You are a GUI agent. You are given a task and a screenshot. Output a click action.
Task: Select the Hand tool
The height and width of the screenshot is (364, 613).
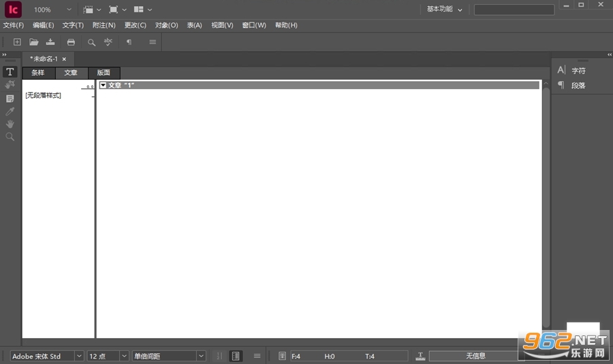10,125
